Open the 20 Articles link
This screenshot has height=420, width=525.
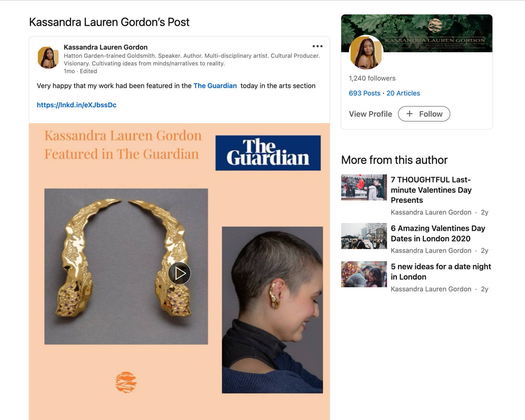(x=403, y=93)
